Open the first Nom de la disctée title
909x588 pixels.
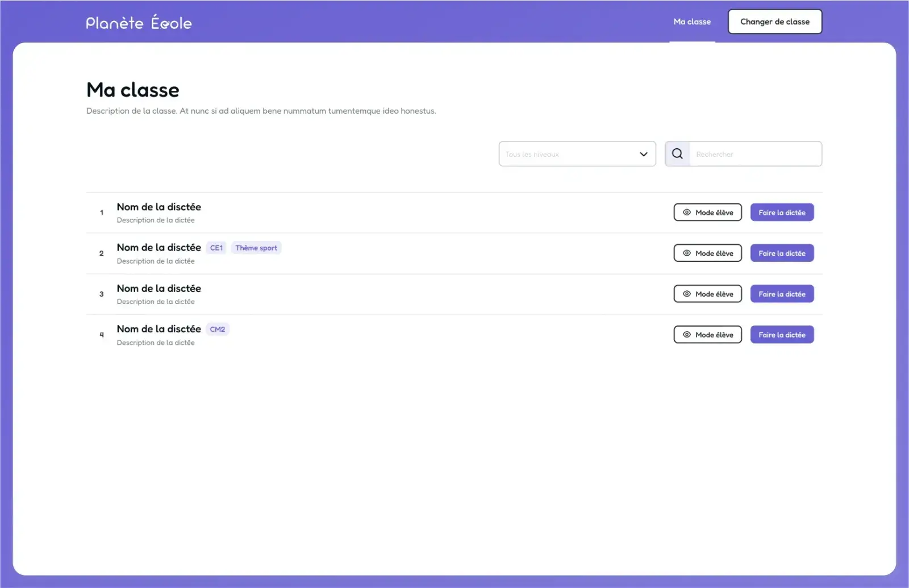(159, 207)
